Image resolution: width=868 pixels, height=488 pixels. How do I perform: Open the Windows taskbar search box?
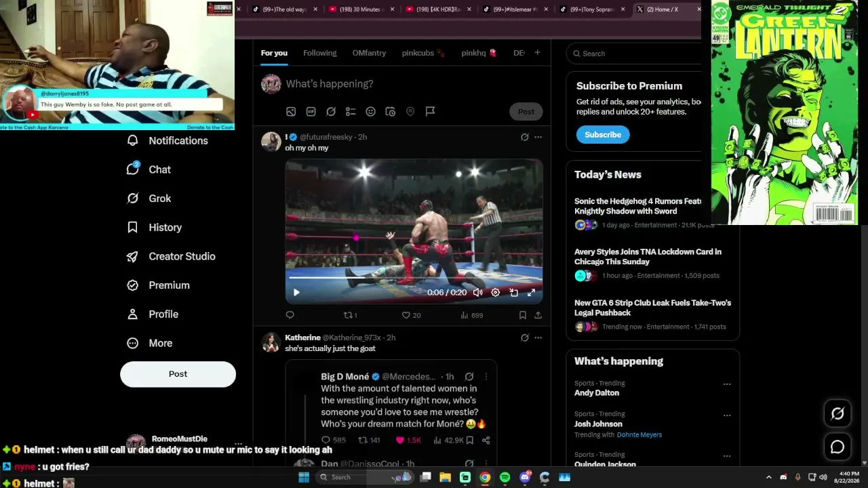364,477
